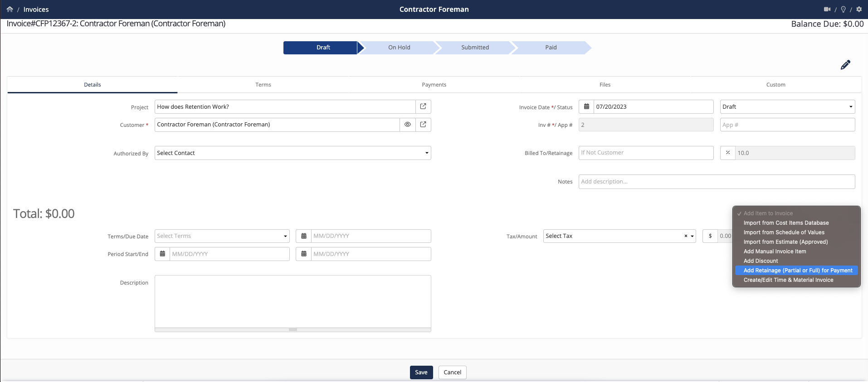
Task: Click inside the Description text area
Action: [293, 301]
